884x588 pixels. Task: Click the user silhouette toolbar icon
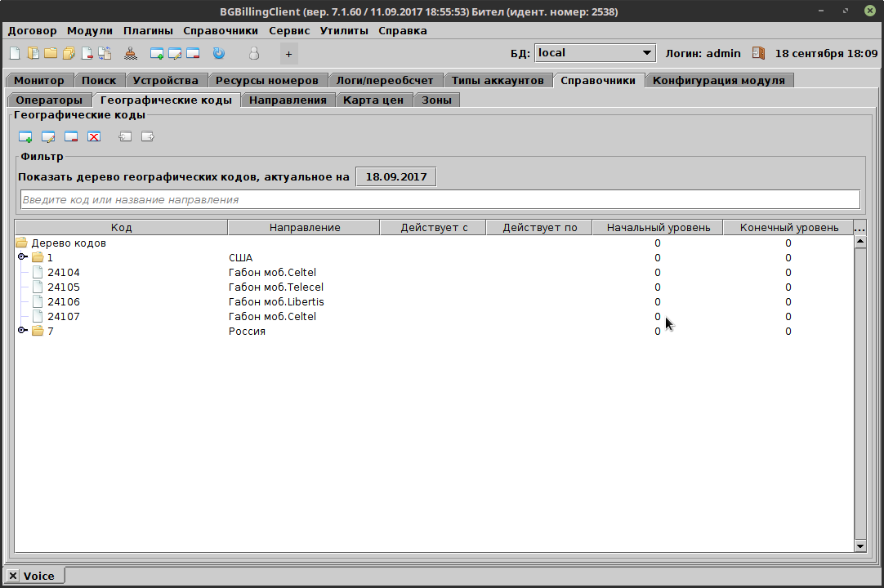pyautogui.click(x=254, y=52)
